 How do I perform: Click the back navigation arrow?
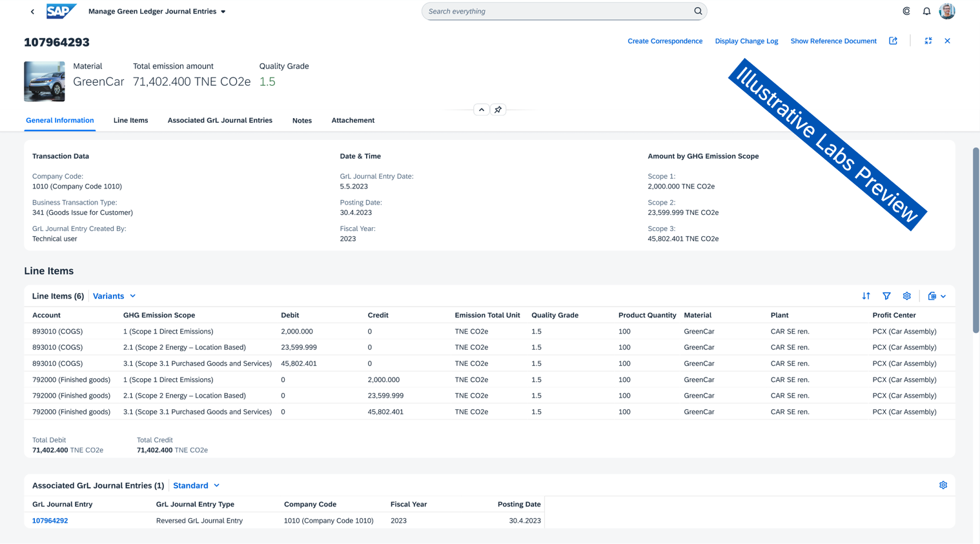[32, 12]
